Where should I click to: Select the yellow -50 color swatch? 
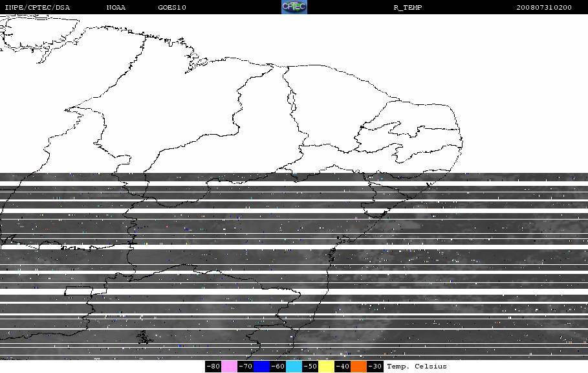click(326, 367)
